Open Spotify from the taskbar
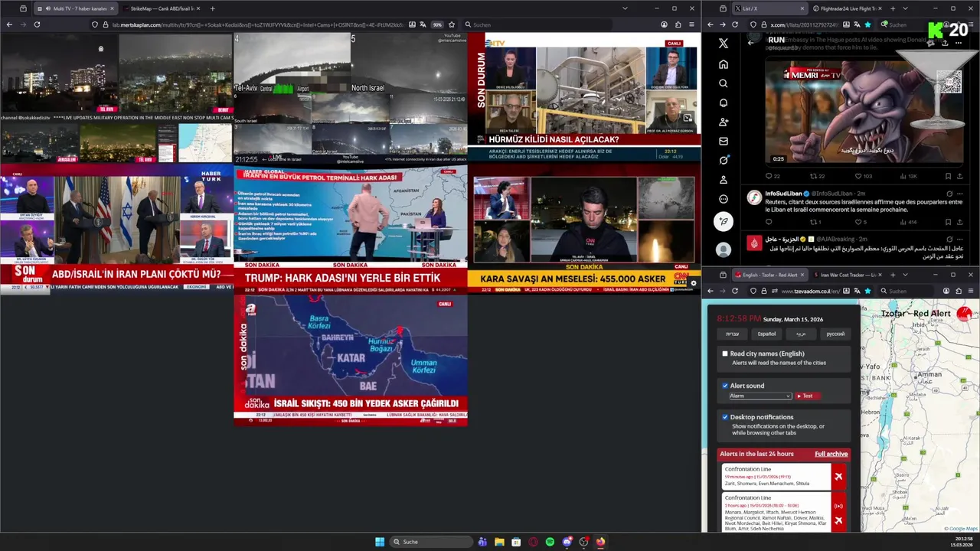The width and height of the screenshot is (980, 551). coord(550,542)
